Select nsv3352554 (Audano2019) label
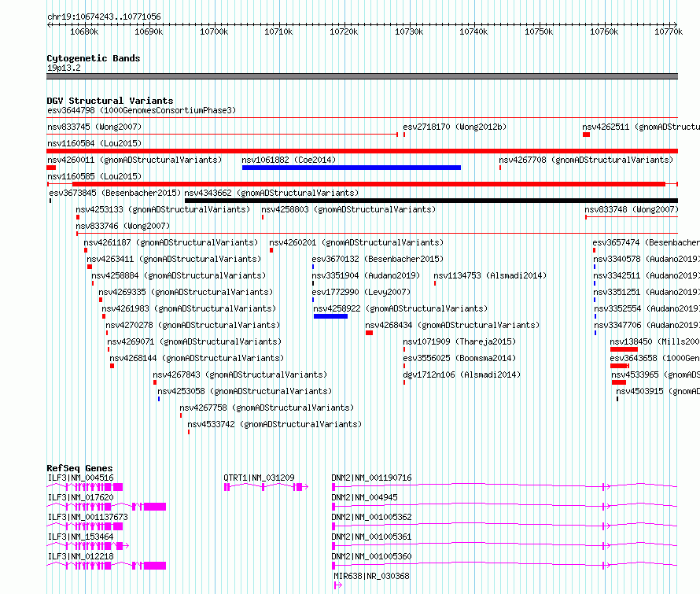 [x=647, y=308]
